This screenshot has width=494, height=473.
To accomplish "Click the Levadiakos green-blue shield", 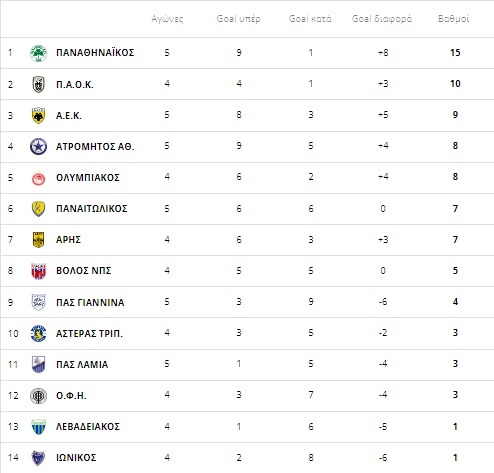I will 38,427.
